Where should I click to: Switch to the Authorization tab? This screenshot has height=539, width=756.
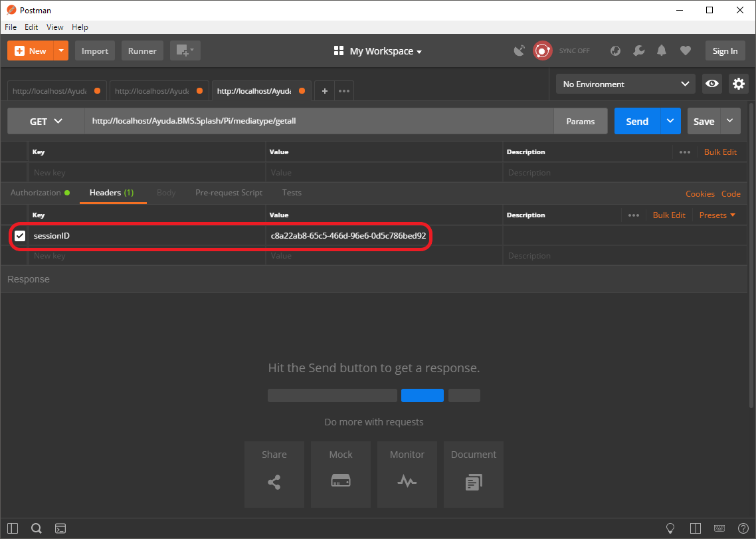(40, 193)
